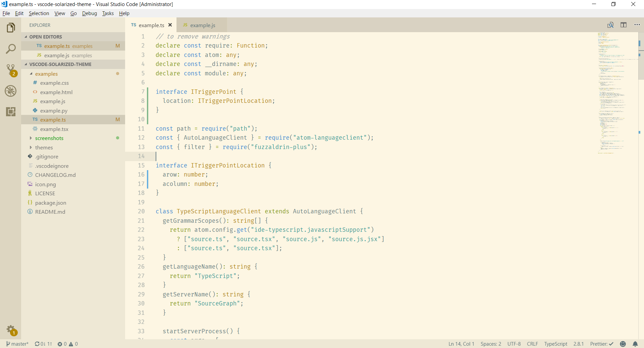
Task: Open the Extensions view
Action: [x=11, y=112]
